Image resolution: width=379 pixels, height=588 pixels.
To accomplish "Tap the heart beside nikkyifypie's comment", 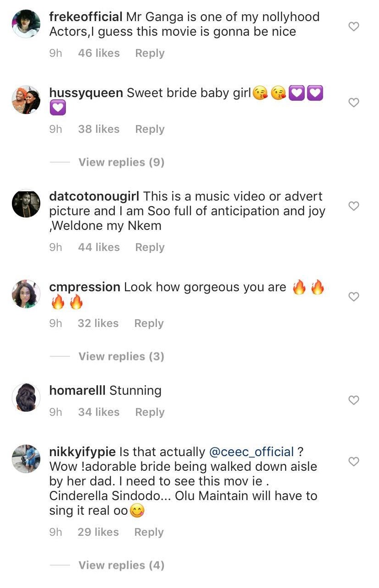I will [x=354, y=462].
